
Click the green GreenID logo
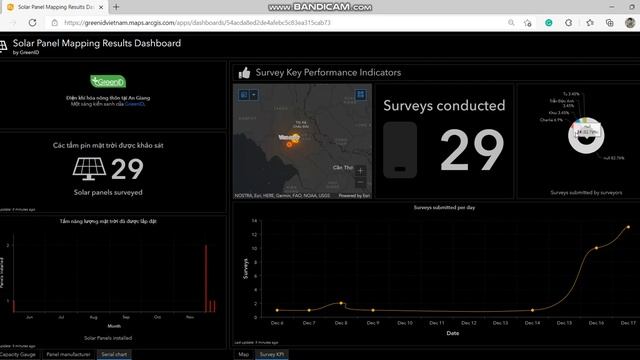pos(108,81)
